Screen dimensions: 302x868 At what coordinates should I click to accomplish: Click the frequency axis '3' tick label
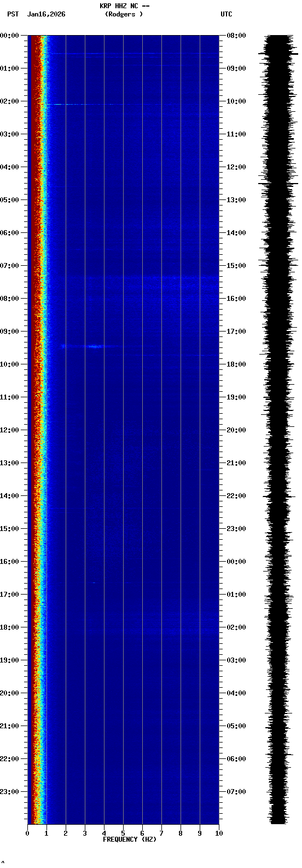(85, 833)
